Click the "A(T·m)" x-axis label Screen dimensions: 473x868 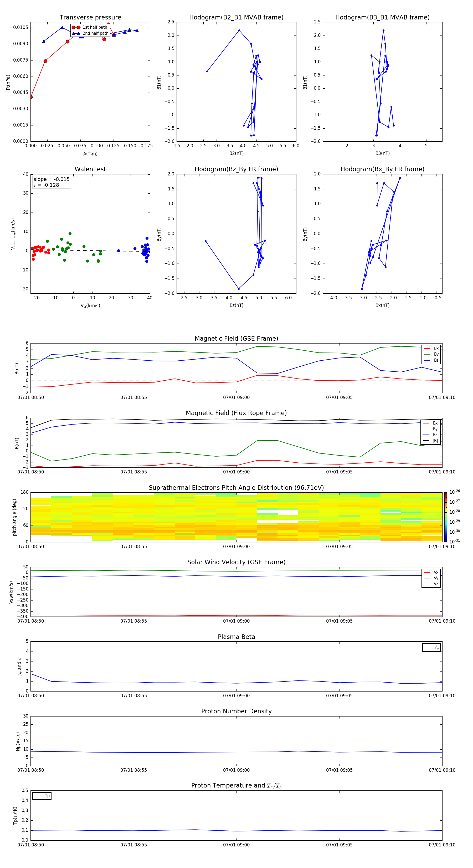(90, 154)
